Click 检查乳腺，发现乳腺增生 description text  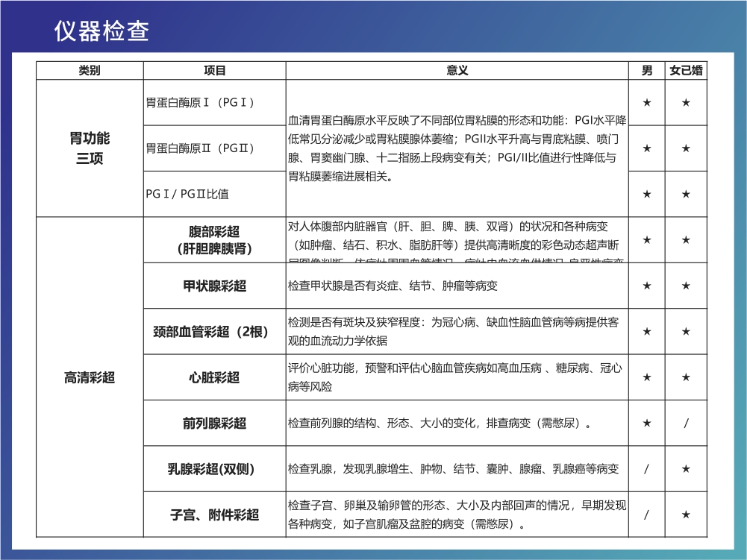click(x=453, y=468)
